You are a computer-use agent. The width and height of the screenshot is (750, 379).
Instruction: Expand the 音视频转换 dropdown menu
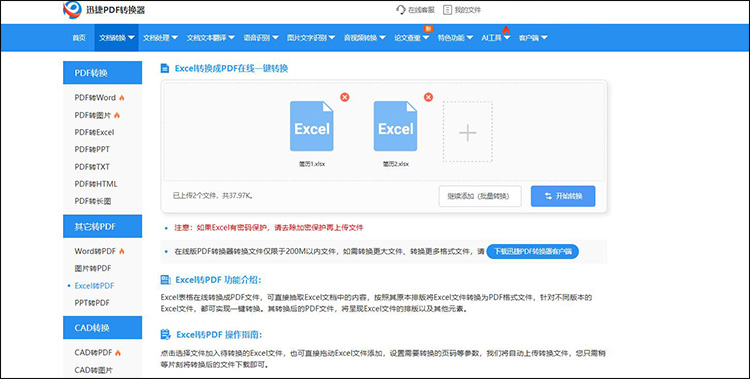coord(364,38)
